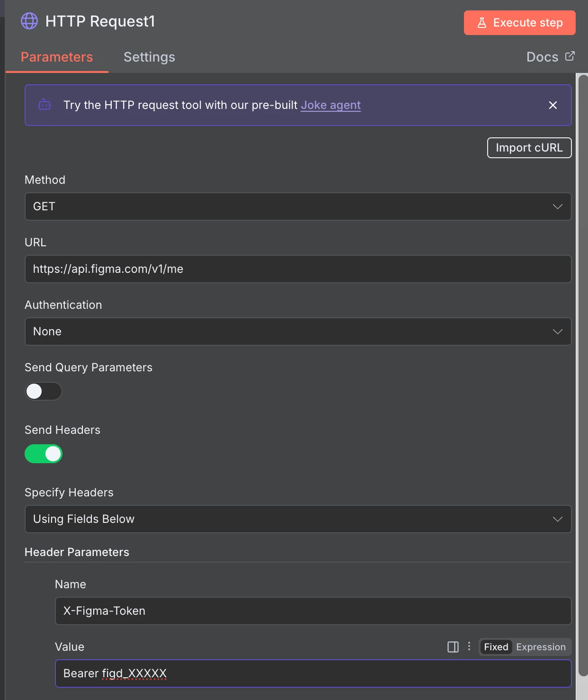Click the HTTP Request globe icon
Viewport: 588px width, 700px height.
point(29,21)
